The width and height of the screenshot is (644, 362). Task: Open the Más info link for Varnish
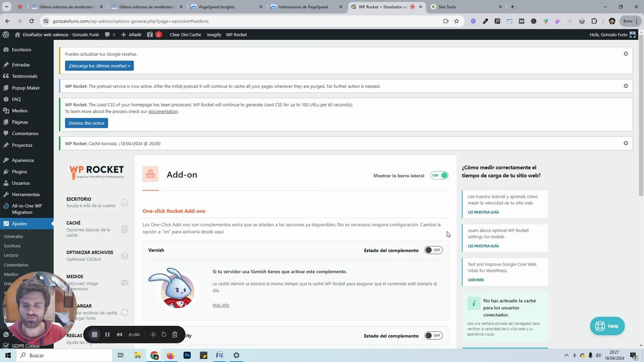[x=221, y=305]
